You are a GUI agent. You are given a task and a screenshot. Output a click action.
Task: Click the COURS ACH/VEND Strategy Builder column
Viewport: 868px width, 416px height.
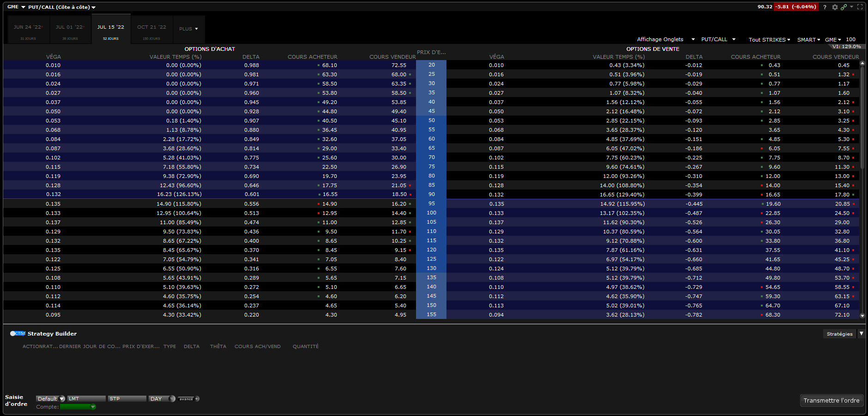click(x=258, y=346)
